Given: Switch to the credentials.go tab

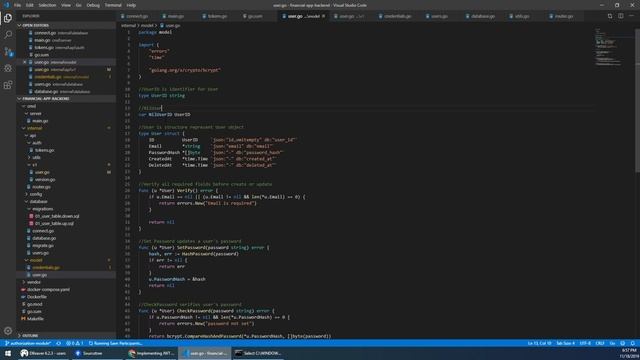Looking at the screenshot, I should 398,16.
